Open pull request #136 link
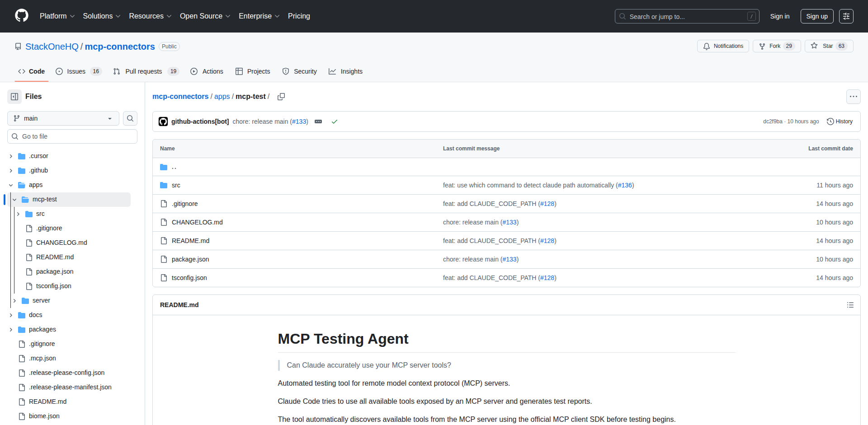The height and width of the screenshot is (425, 868). coord(625,185)
